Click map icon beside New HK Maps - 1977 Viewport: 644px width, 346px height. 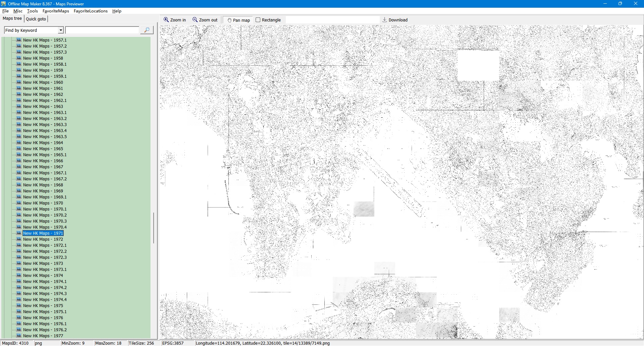(x=19, y=336)
